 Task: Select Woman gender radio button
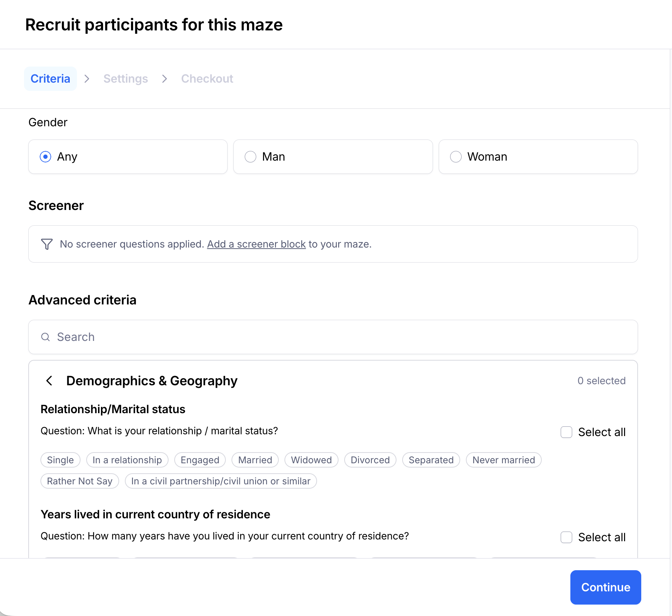[456, 157]
